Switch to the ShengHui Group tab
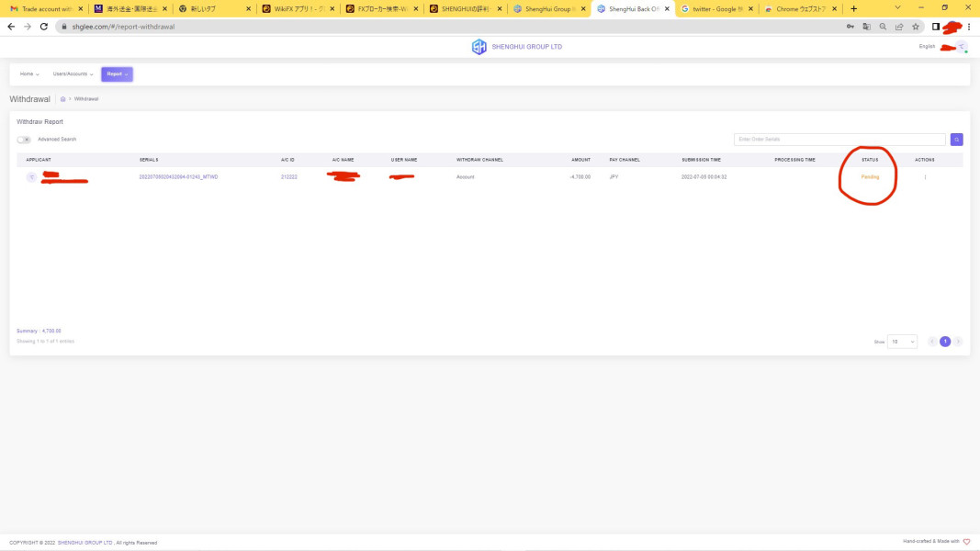Screen dimensions: 980x551 (x=550, y=9)
